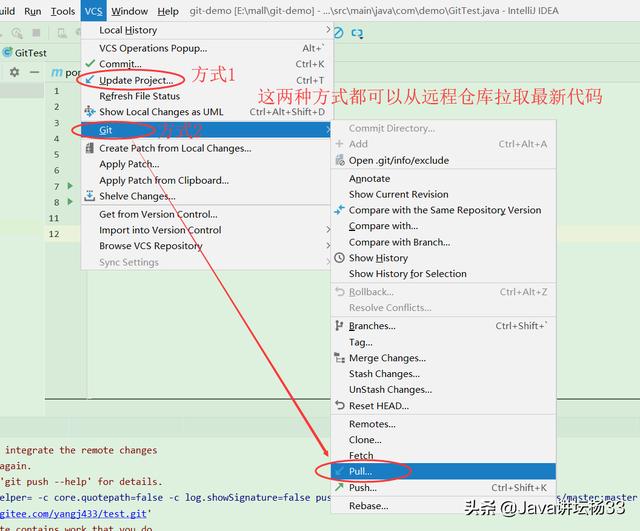The image size is (640, 531).
Task: Choose Compare with the Same Repository Version
Action: pyautogui.click(x=443, y=210)
